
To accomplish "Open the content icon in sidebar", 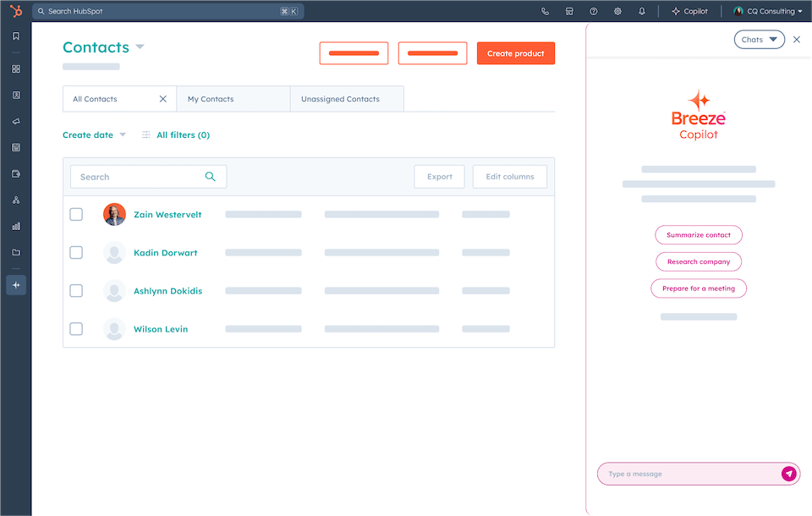I will coord(16,148).
